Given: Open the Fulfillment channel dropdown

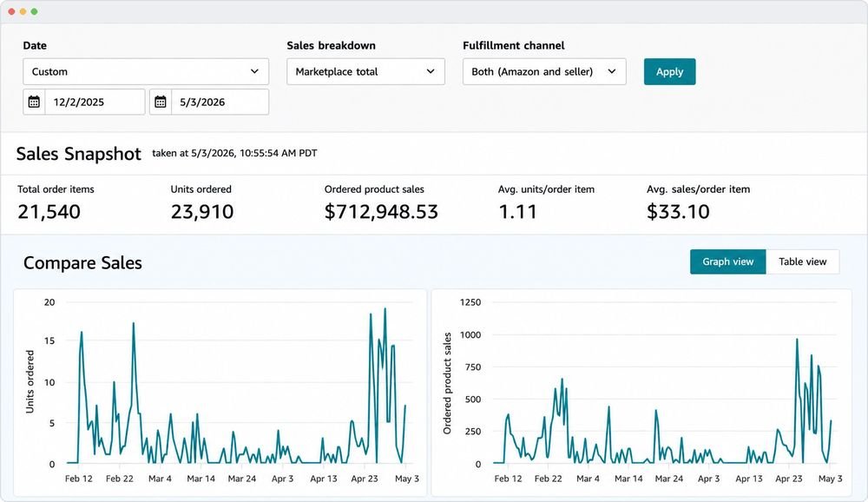Looking at the screenshot, I should tap(544, 71).
